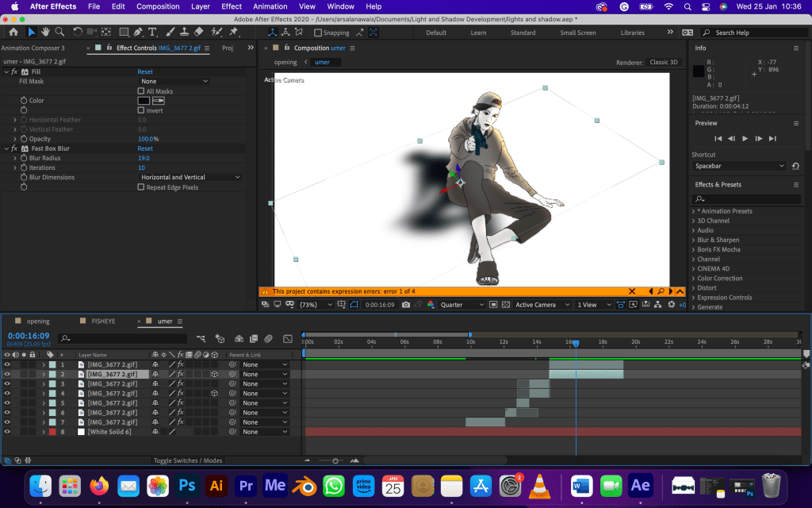Enable the Snapping checkbox
This screenshot has width=812, height=508.
pos(318,33)
